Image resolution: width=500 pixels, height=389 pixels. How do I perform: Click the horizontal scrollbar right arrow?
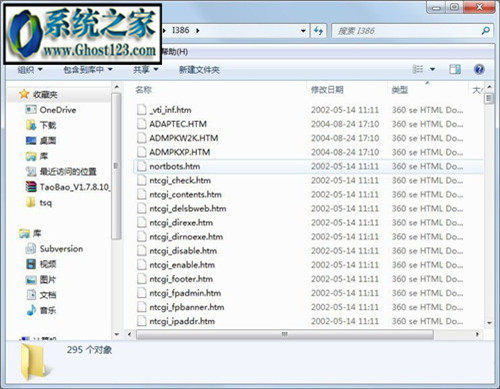477,334
